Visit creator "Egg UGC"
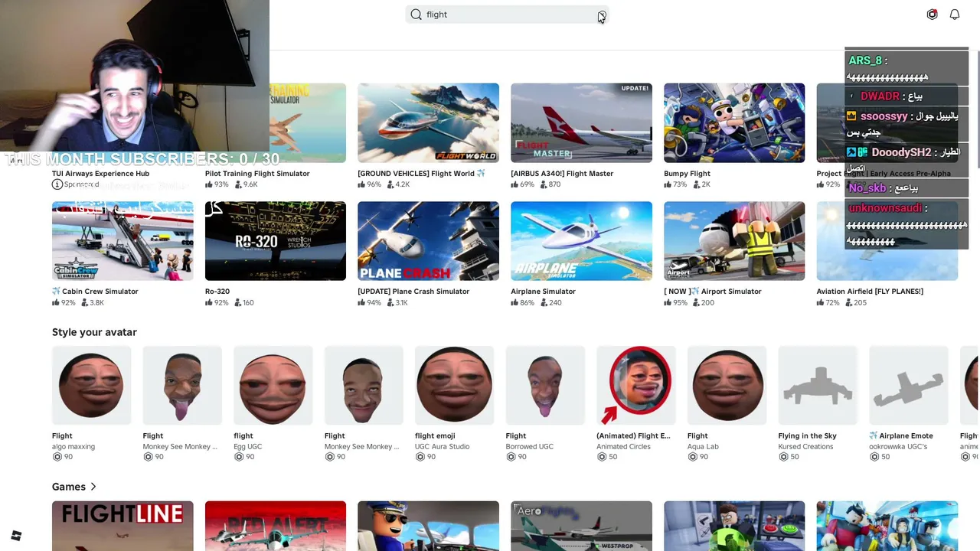Screen dimensions: 980x551 249,446
